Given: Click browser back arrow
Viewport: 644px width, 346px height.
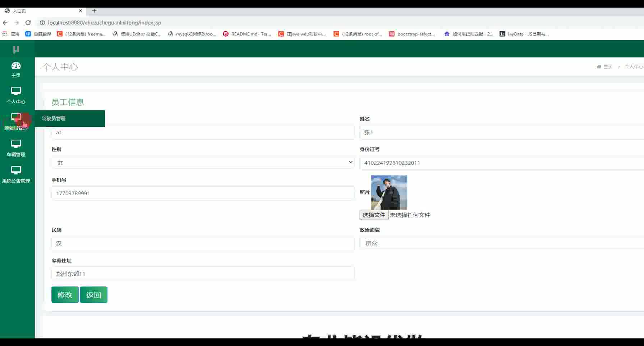Looking at the screenshot, I should (x=5, y=23).
